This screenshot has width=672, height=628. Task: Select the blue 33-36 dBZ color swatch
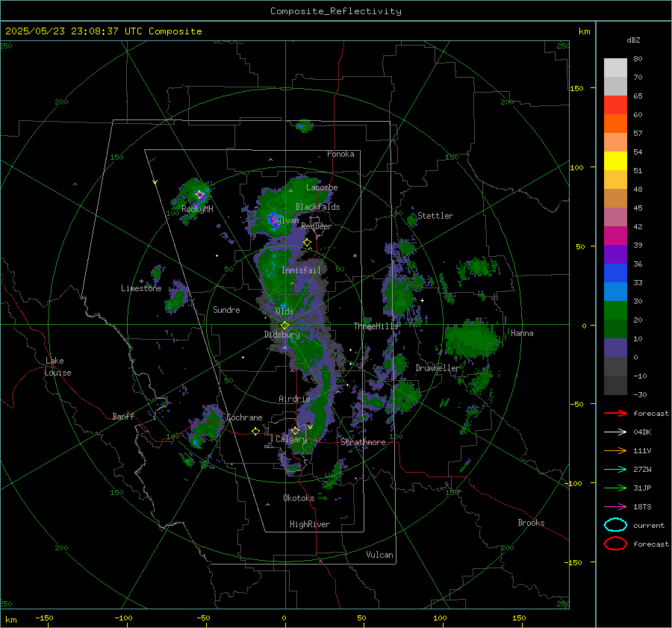pos(615,273)
